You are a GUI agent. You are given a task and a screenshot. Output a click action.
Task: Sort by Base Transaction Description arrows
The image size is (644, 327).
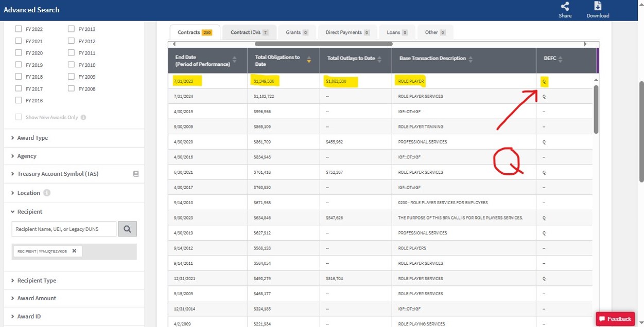pyautogui.click(x=471, y=59)
